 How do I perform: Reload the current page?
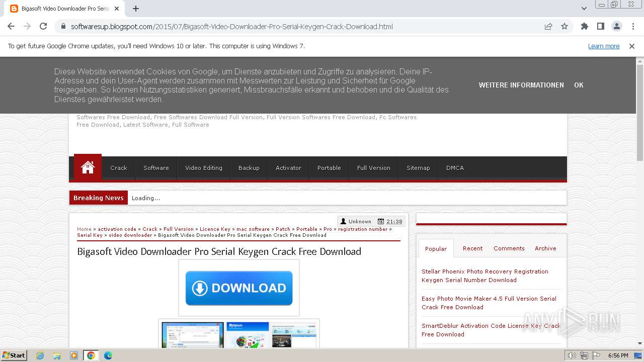(43, 27)
